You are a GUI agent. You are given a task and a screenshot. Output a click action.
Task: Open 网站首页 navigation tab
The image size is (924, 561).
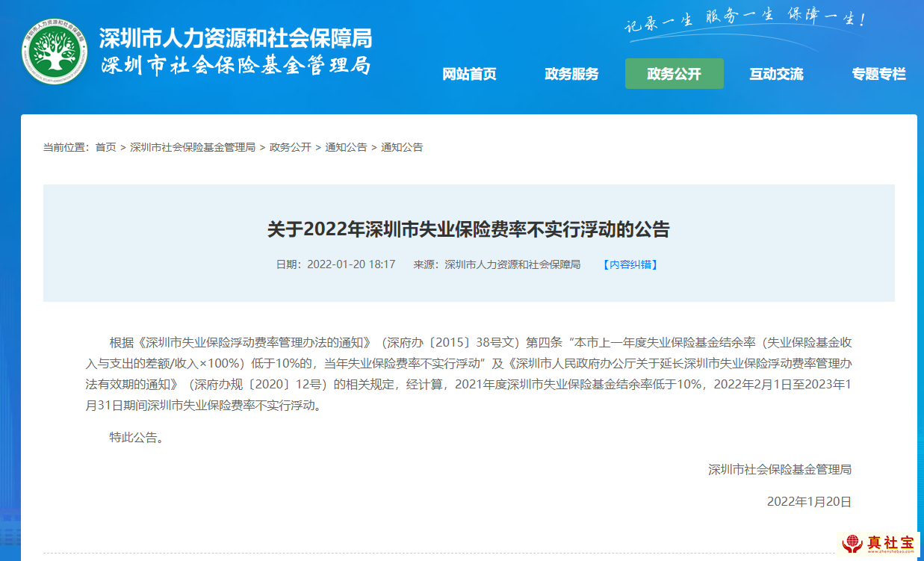click(x=469, y=74)
